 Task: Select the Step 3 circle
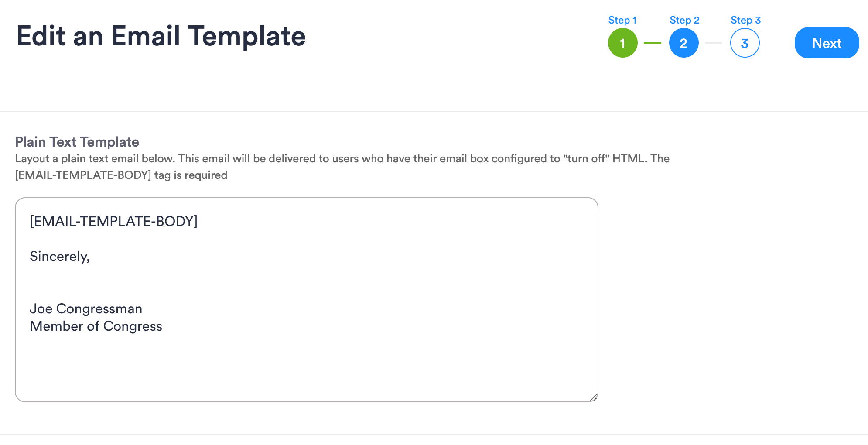[745, 43]
